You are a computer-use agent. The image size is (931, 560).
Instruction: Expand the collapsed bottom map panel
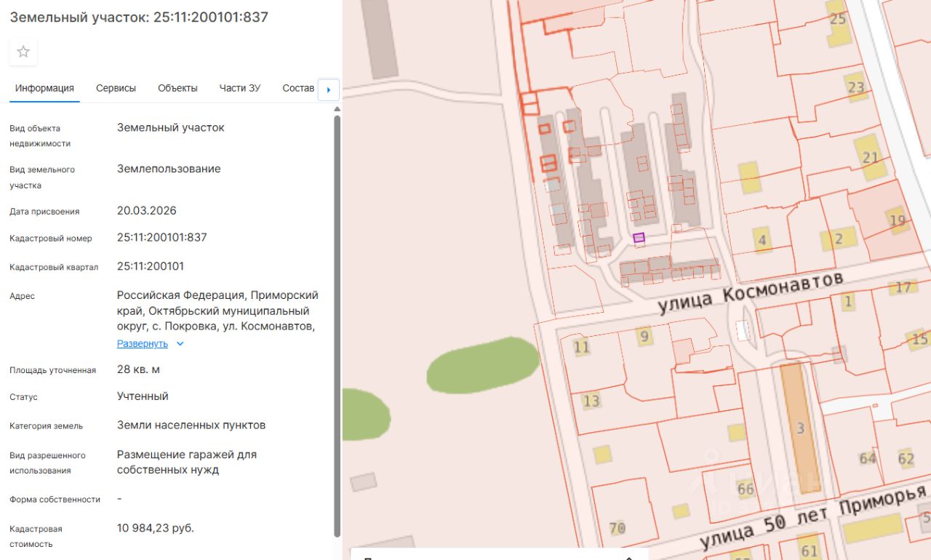(630, 556)
